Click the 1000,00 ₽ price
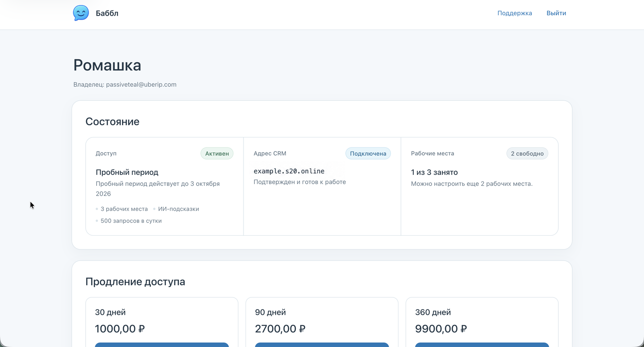 120,329
